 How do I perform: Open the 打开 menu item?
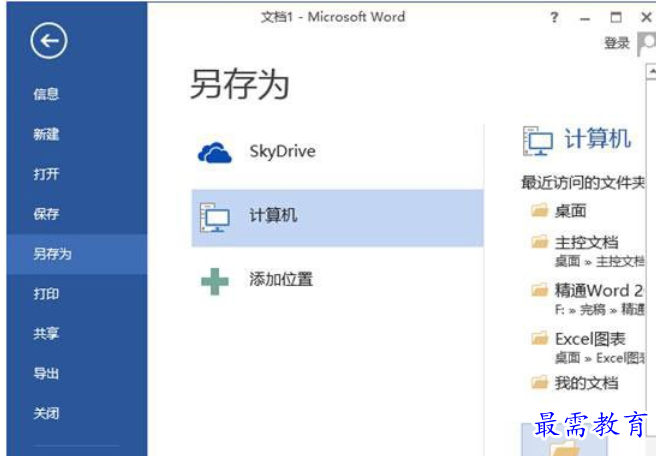[x=46, y=174]
